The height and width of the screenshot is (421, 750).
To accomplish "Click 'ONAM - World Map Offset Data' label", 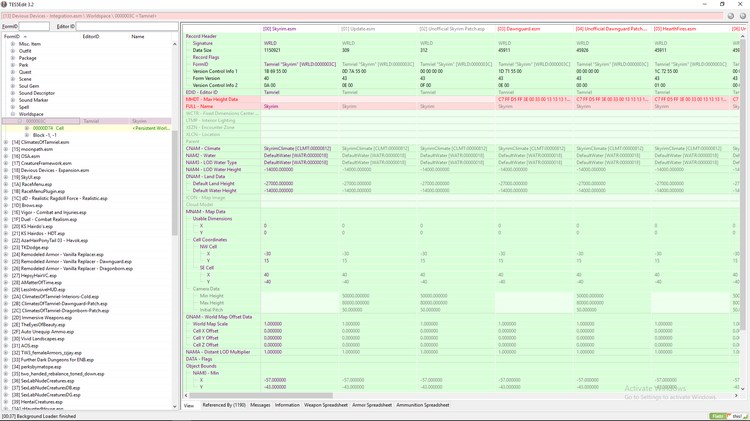I will (x=219, y=317).
